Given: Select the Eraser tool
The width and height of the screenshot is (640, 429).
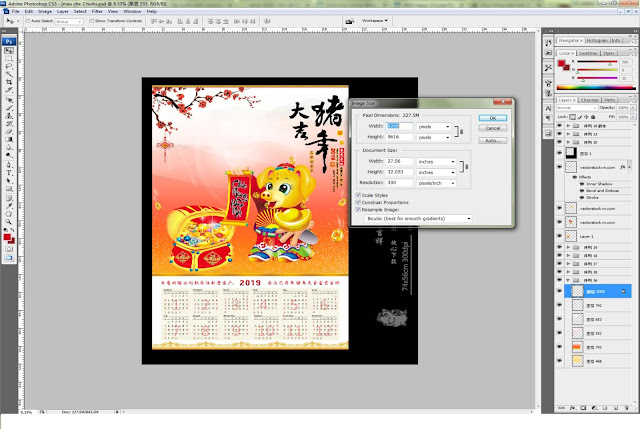Looking at the screenshot, I should [x=9, y=131].
